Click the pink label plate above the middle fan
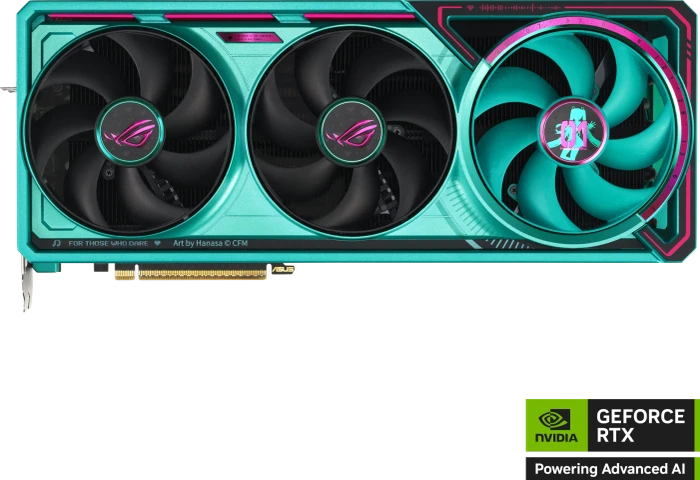The width and height of the screenshot is (700, 480). (250, 37)
